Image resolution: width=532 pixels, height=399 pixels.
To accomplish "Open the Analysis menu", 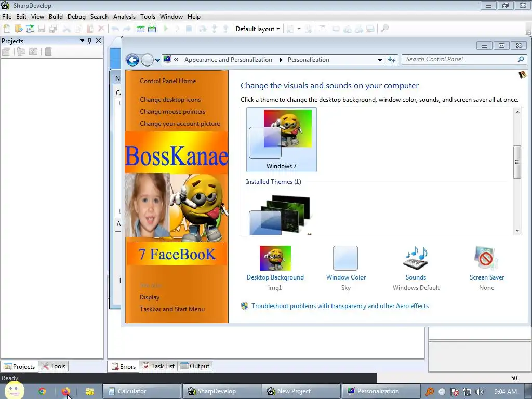I will click(124, 16).
